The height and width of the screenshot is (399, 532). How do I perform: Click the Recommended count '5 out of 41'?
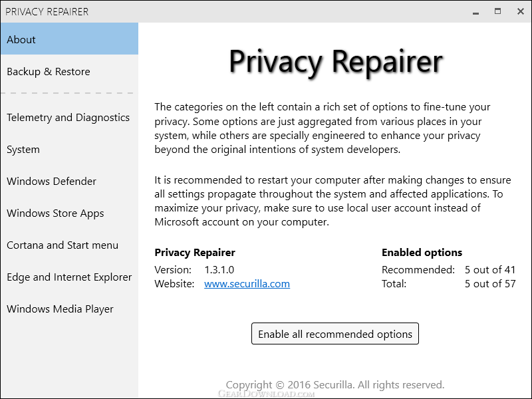490,270
